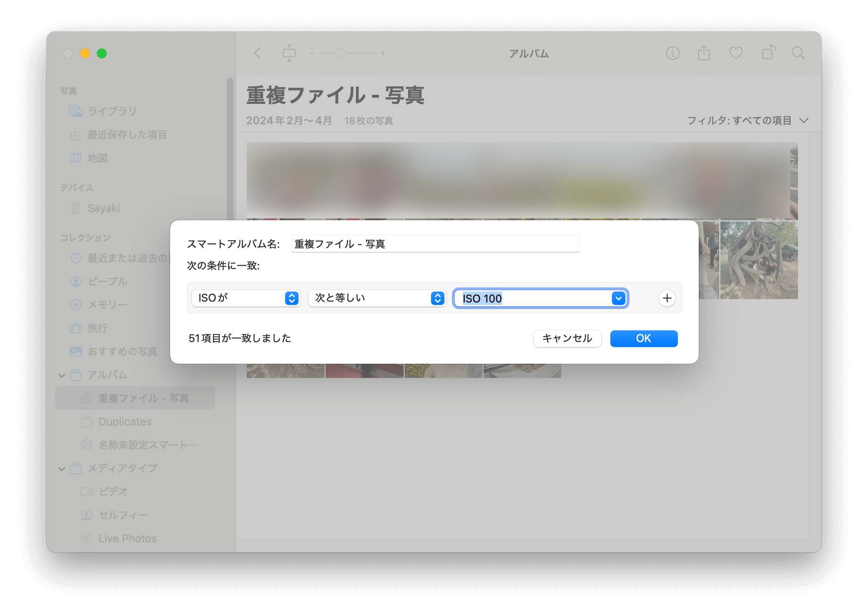Select the Duplicates album
Image resolution: width=868 pixels, height=614 pixels.
pos(135,422)
